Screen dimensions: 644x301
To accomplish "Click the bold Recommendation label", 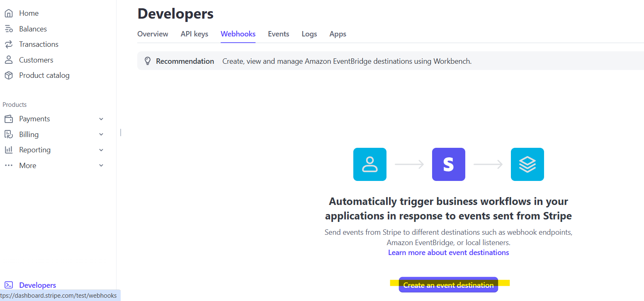I will point(185,61).
